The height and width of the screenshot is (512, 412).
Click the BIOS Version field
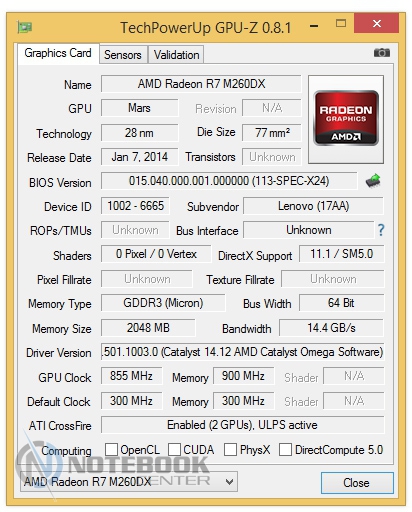(x=229, y=181)
